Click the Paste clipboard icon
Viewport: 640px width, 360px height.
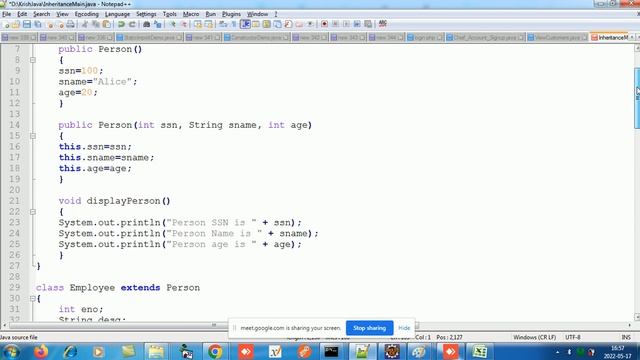(x=107, y=24)
